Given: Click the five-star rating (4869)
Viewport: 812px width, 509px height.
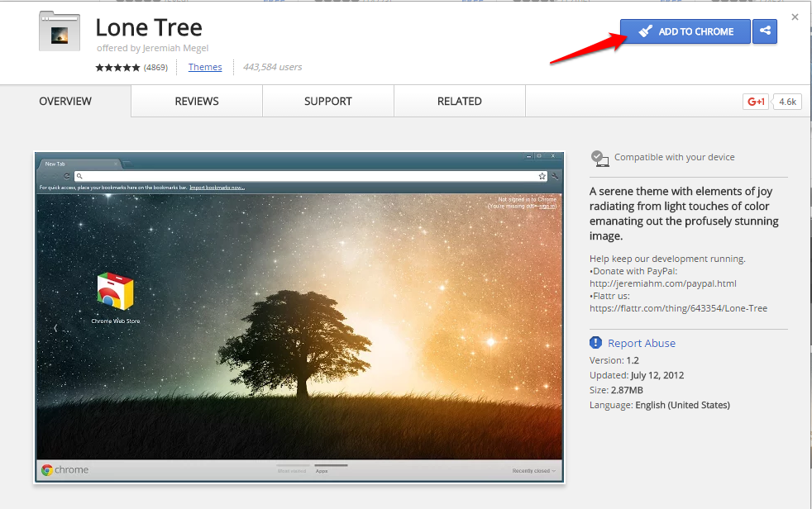Looking at the screenshot, I should coord(131,67).
